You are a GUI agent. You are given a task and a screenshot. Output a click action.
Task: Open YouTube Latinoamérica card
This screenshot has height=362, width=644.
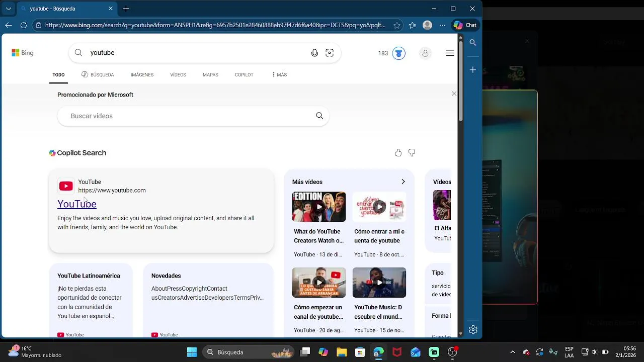point(91,300)
